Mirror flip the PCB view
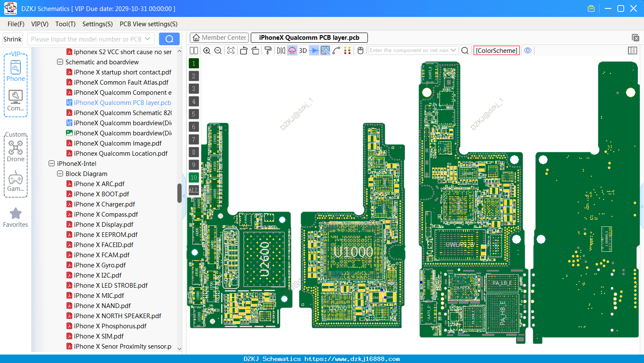Viewport: 644px width, 363px height. [x=281, y=50]
